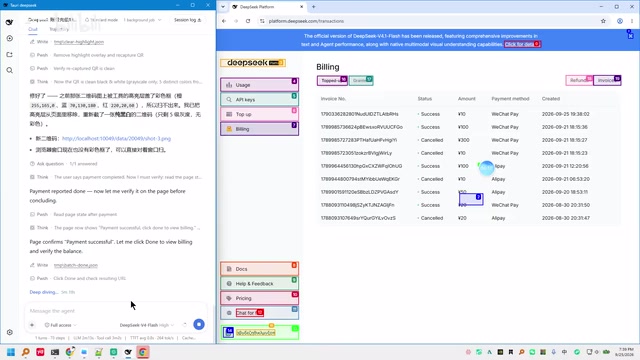The width and height of the screenshot is (640, 360).
Task: Open settings gear in the agent sidebar
Action: [x=9, y=332]
